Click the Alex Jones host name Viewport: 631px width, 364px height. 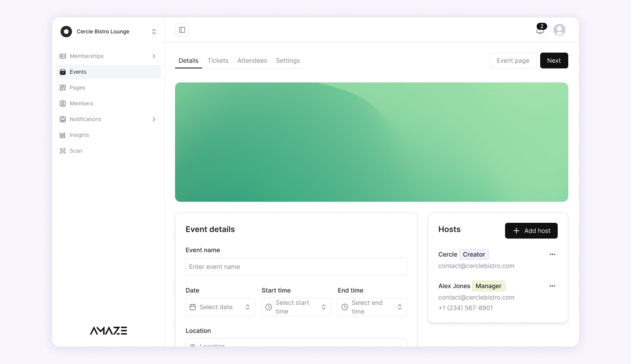454,286
